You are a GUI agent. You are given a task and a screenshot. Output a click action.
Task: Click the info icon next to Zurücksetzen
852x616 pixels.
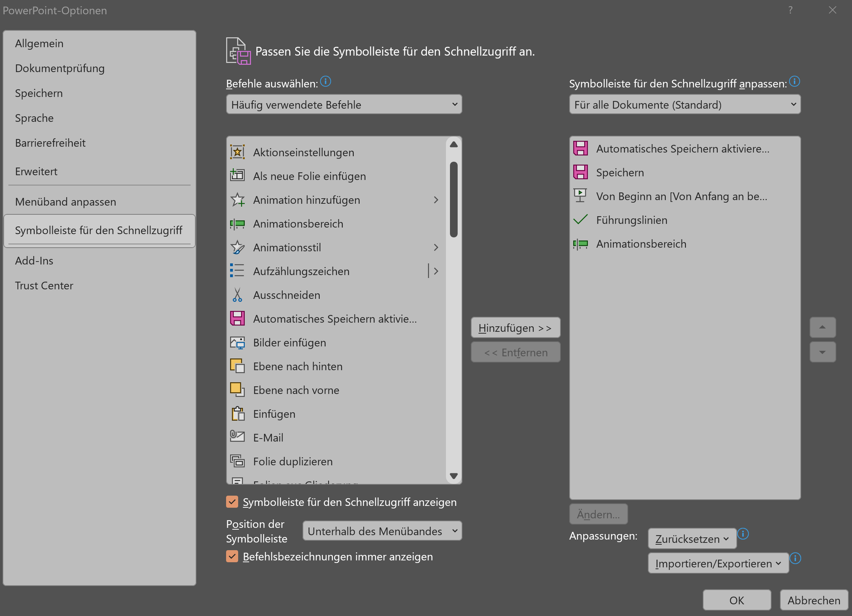pyautogui.click(x=743, y=534)
